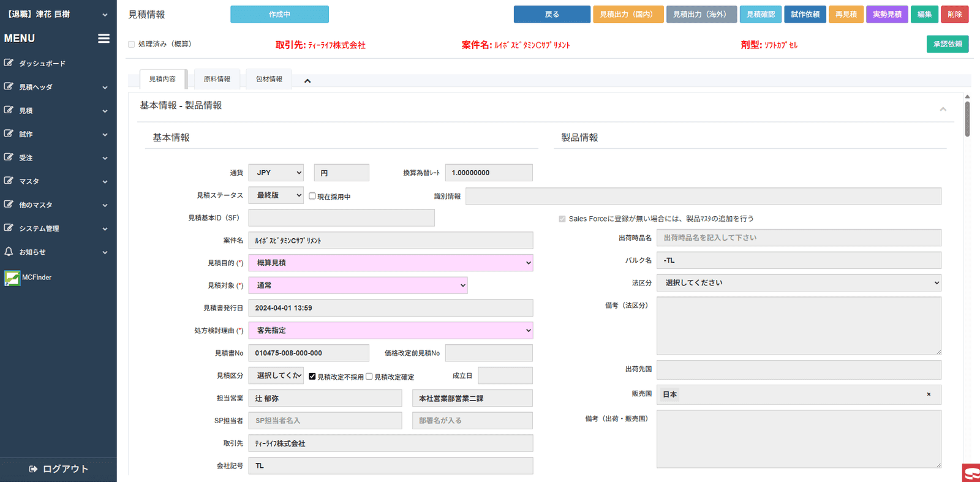Click the 承認依頼 button
The height and width of the screenshot is (482, 980).
(x=948, y=44)
